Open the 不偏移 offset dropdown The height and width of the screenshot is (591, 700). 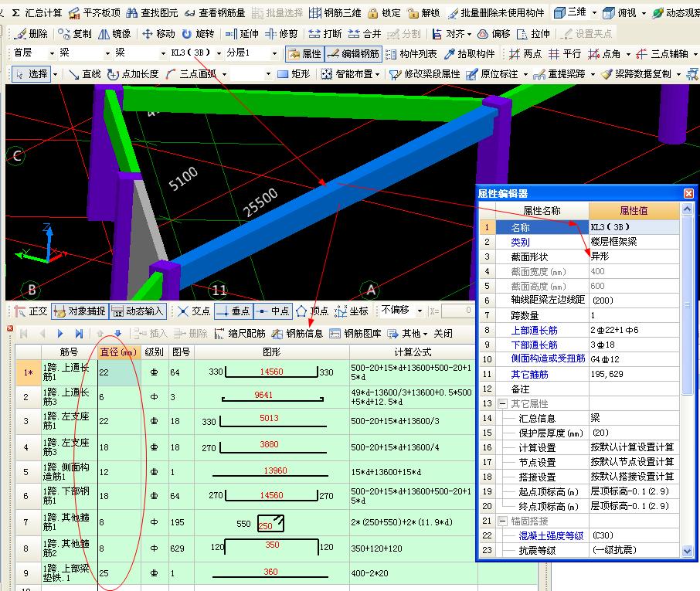[420, 311]
